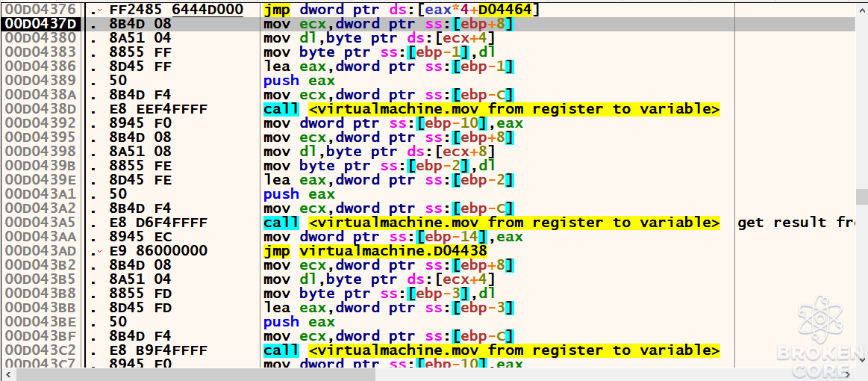Click the jmp dword ptr ds:[eax*4+D04464] instruction

click(x=402, y=10)
